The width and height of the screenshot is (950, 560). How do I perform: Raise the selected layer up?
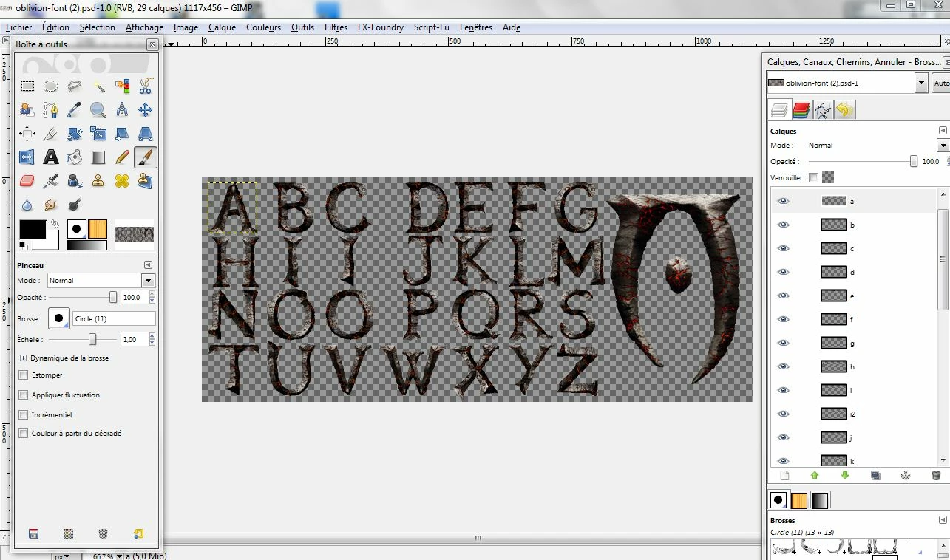(x=815, y=476)
